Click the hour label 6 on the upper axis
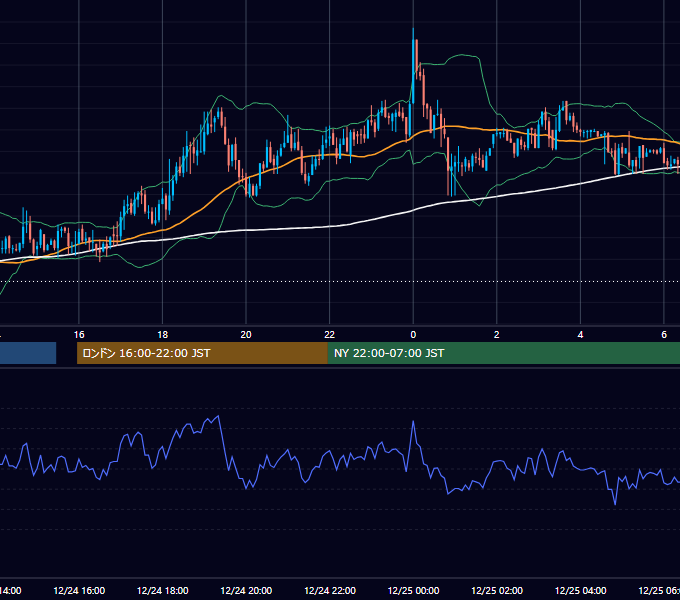The height and width of the screenshot is (600, 680). 664,335
